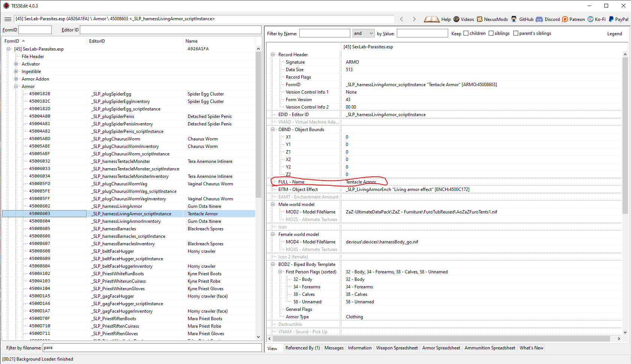Open the Ko-Fi icon
The image size is (631, 364).
pyautogui.click(x=591, y=19)
